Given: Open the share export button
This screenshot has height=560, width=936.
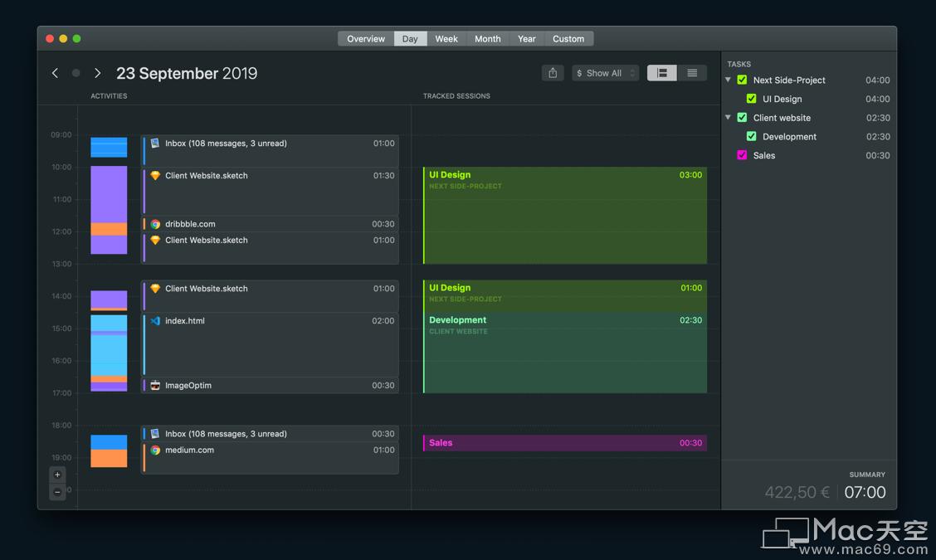Looking at the screenshot, I should (553, 73).
